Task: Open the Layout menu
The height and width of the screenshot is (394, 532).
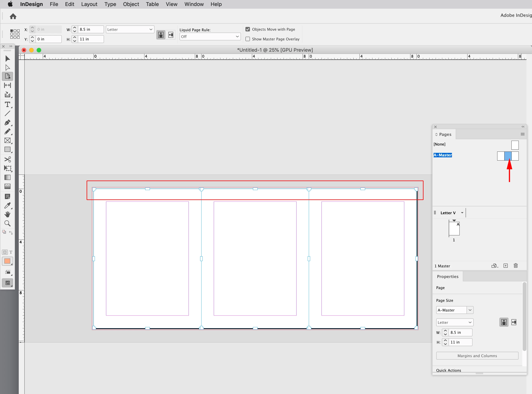Action: (x=89, y=4)
